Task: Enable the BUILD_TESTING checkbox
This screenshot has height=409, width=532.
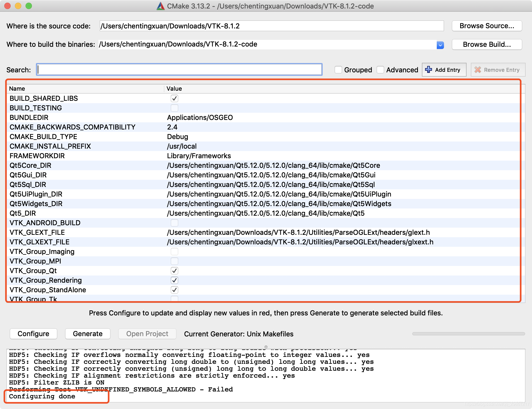Action: [174, 108]
